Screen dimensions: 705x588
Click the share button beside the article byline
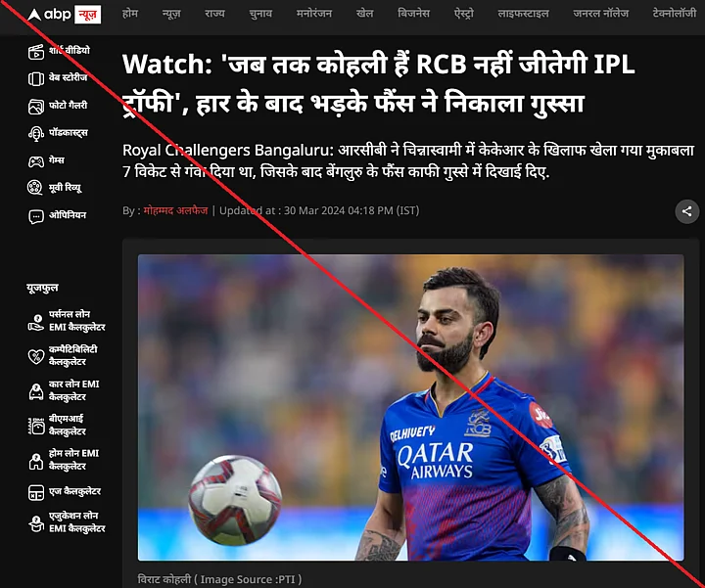[x=686, y=211]
